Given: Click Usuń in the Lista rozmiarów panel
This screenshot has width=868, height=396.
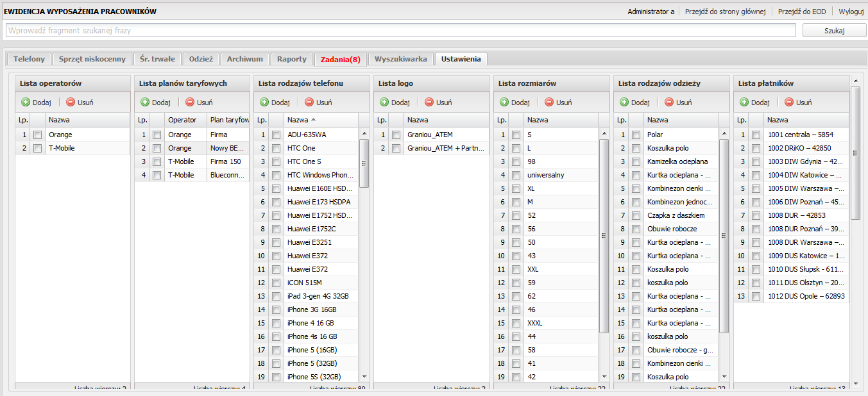Looking at the screenshot, I should [x=558, y=102].
